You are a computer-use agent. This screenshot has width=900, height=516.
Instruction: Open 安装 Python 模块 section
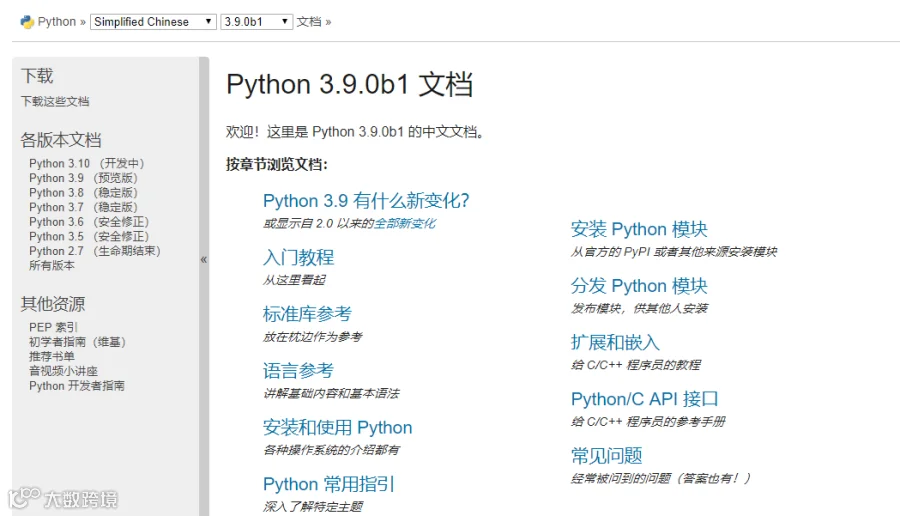(639, 229)
